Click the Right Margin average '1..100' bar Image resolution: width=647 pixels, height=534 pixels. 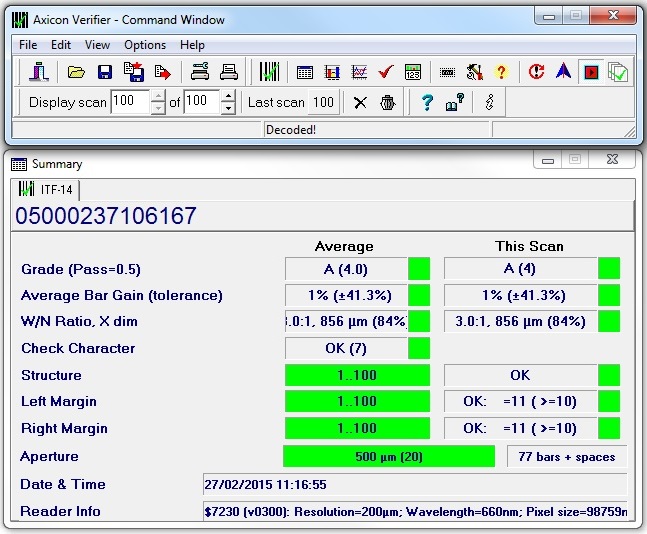point(357,428)
